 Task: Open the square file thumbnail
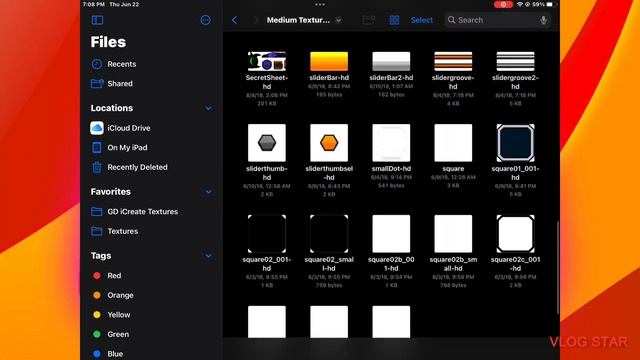pos(453,143)
